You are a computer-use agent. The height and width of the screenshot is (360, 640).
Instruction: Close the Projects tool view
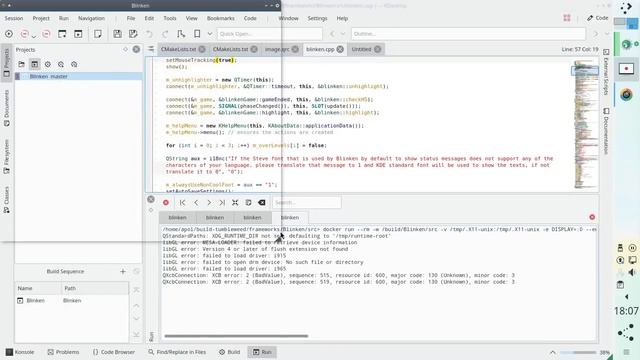136,49
